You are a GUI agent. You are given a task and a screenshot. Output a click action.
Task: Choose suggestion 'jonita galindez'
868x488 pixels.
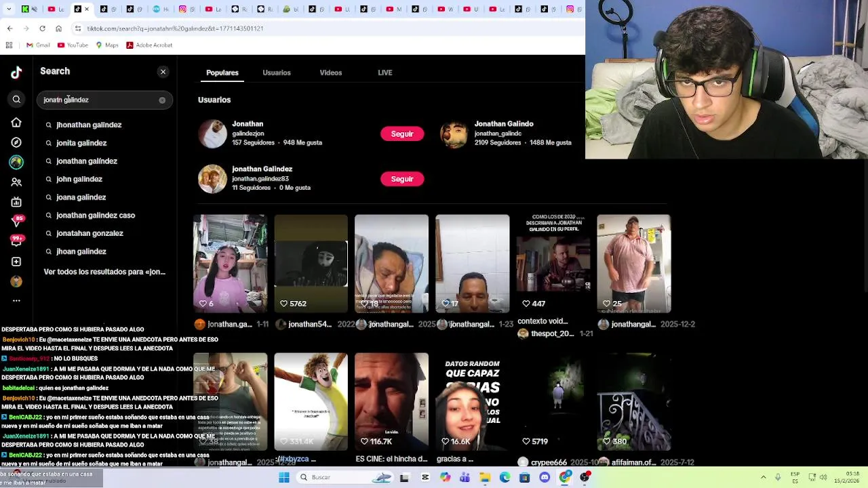coord(81,143)
